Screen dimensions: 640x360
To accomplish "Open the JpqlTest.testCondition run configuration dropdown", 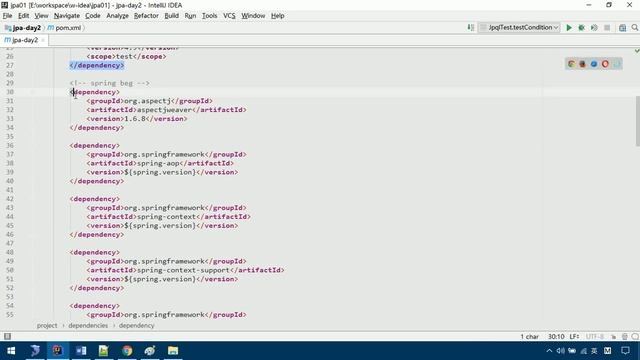I will (519, 27).
